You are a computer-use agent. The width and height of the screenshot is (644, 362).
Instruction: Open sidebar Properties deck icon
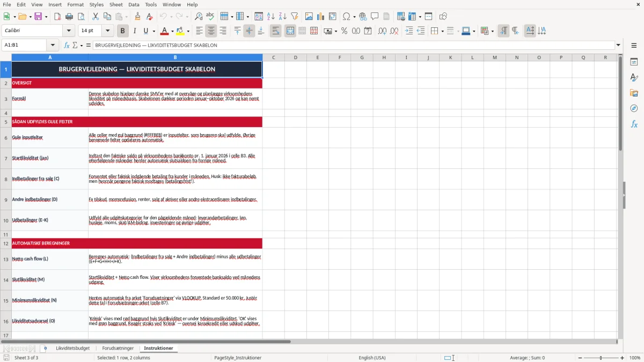[634, 62]
